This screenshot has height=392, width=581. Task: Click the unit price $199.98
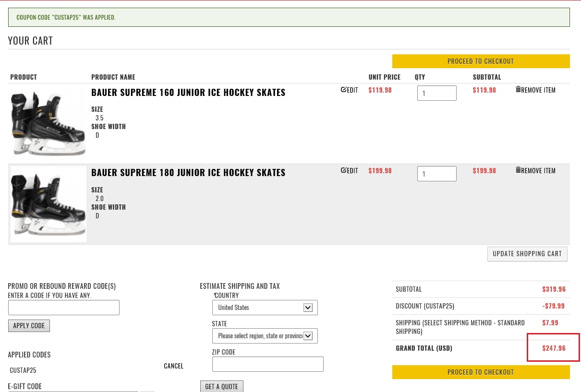380,170
